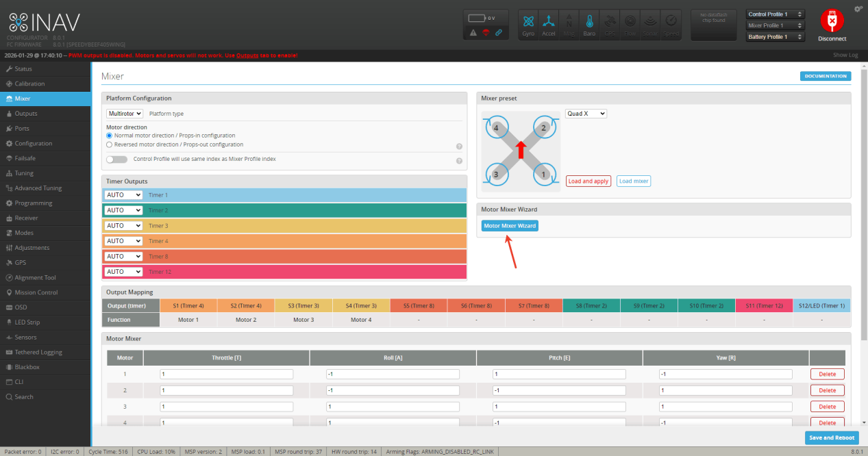Click help icon beside reversed motor direction
Screen dimensions: 868x456
click(x=459, y=147)
